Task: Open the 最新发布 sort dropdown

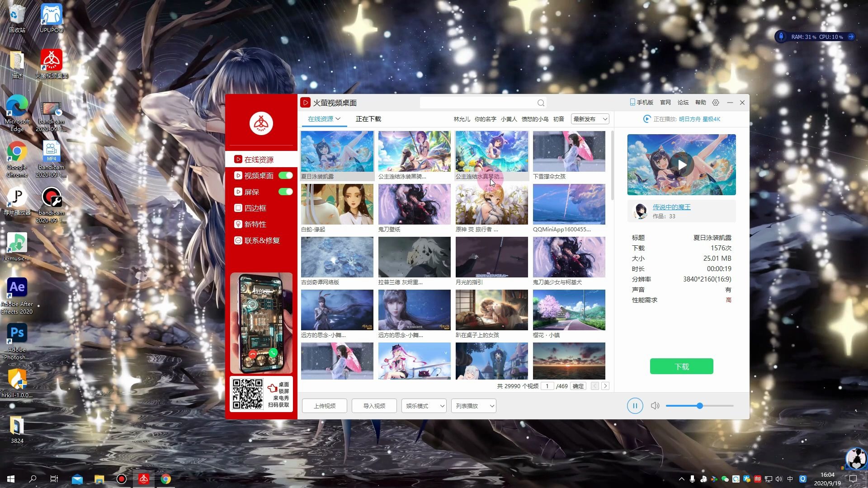Action: pyautogui.click(x=590, y=119)
